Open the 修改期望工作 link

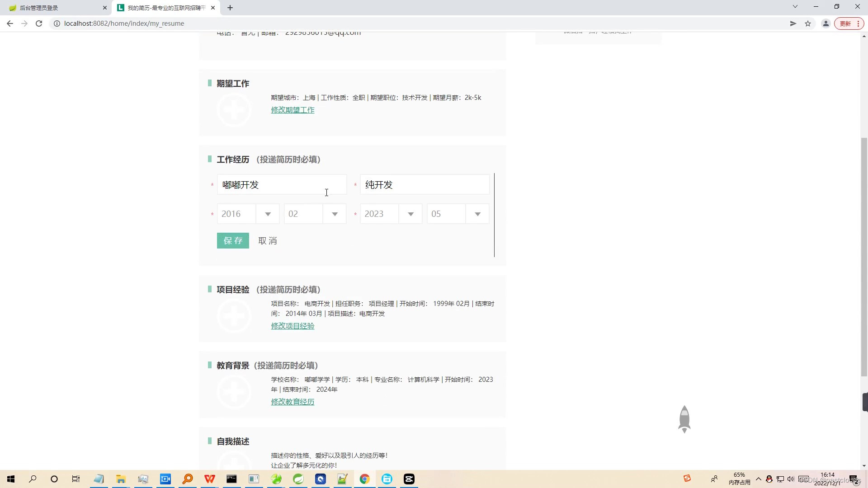292,110
